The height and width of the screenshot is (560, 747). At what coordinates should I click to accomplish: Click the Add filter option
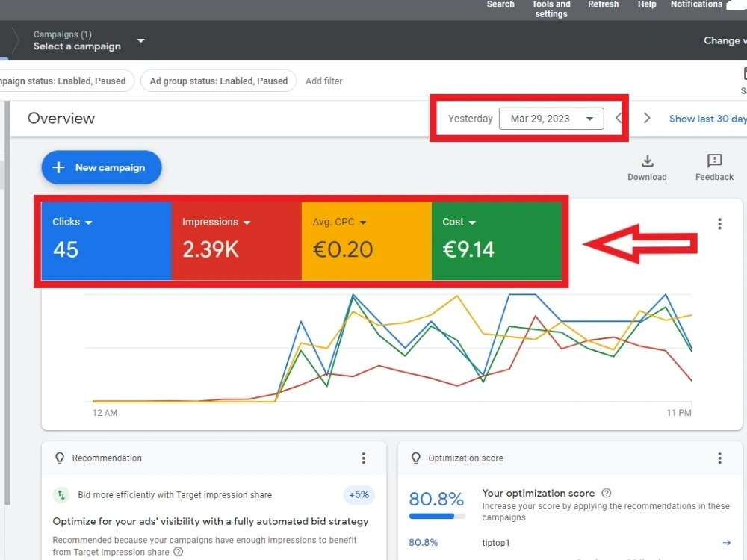click(x=324, y=81)
